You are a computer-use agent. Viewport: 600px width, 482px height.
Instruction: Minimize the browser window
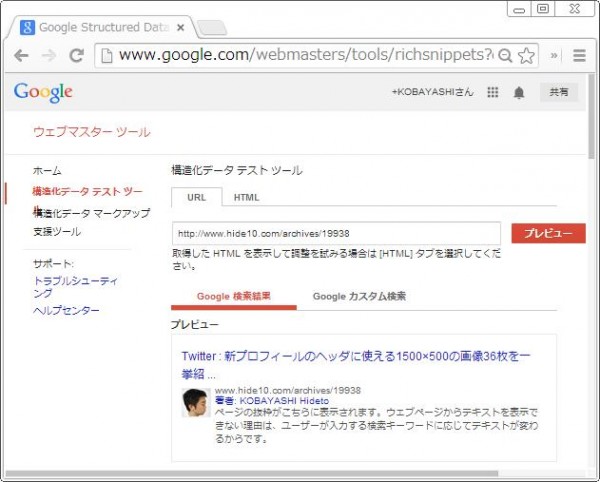[519, 9]
